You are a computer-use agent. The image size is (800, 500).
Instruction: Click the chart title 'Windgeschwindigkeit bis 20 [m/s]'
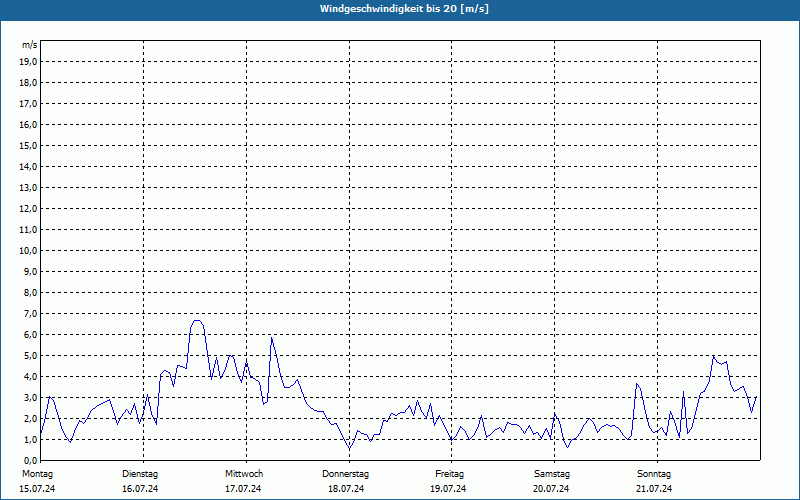coord(404,9)
